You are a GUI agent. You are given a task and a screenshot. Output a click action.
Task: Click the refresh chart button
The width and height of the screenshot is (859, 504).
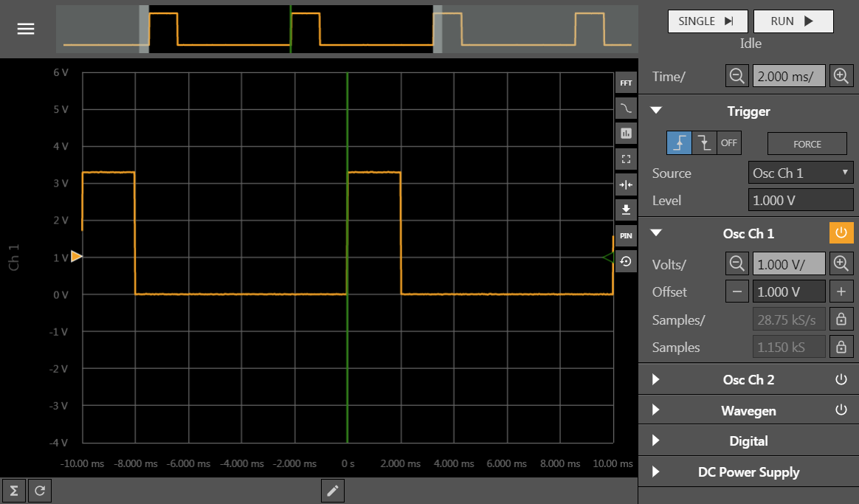pos(40,491)
